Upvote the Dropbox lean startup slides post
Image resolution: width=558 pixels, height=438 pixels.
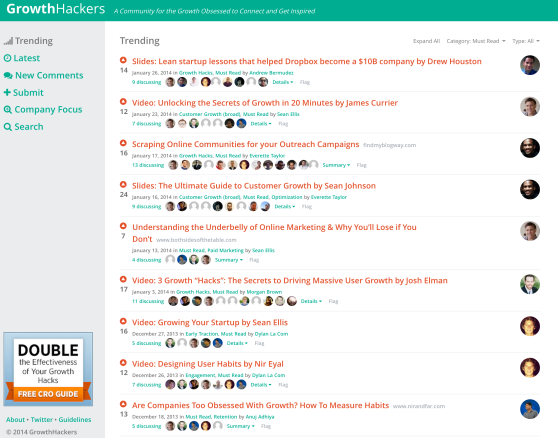(123, 60)
